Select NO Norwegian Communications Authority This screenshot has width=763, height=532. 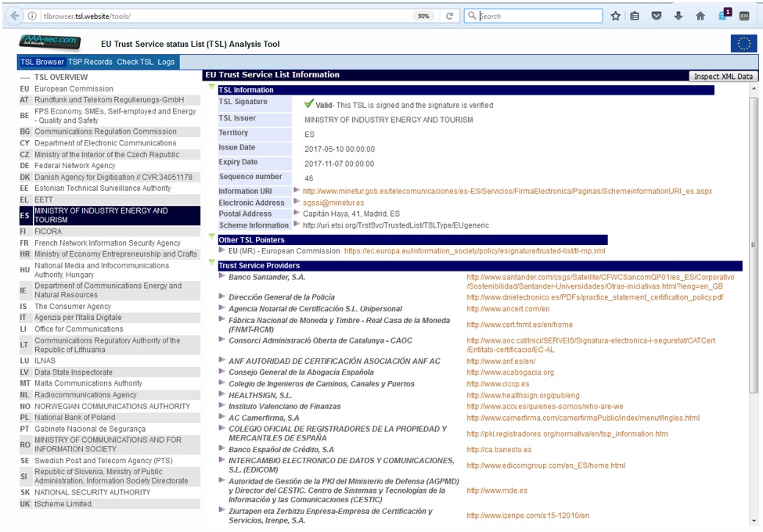(110, 406)
